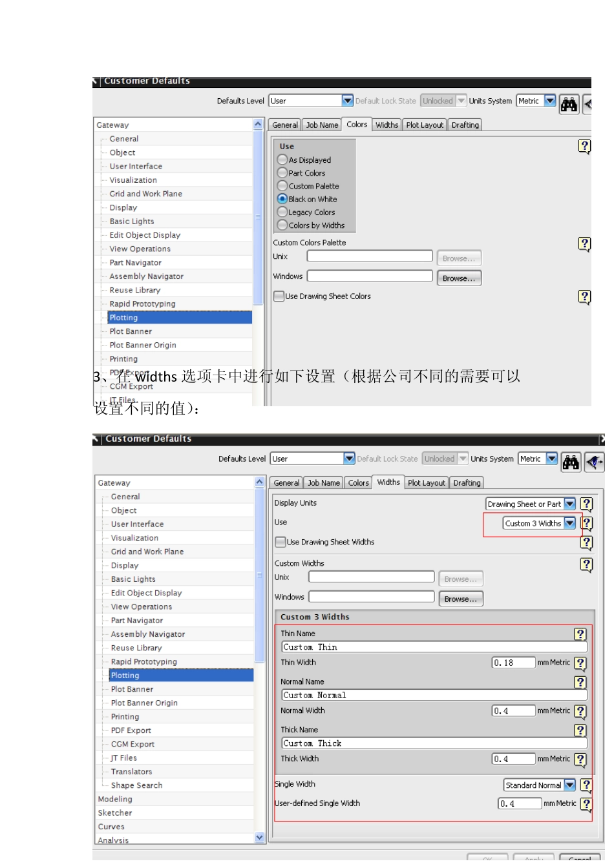Open Display Units Drawing Sheet or Part dropdown
Image resolution: width=614 pixels, height=868 pixels.
tap(569, 504)
